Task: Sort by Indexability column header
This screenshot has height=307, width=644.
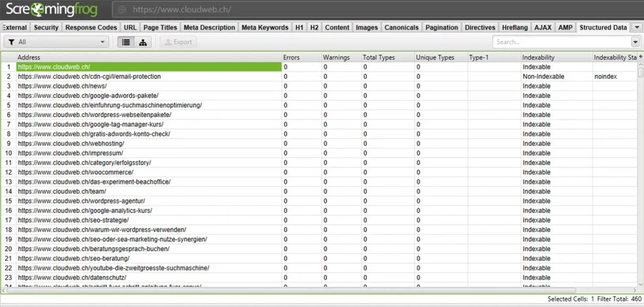Action: 556,57
